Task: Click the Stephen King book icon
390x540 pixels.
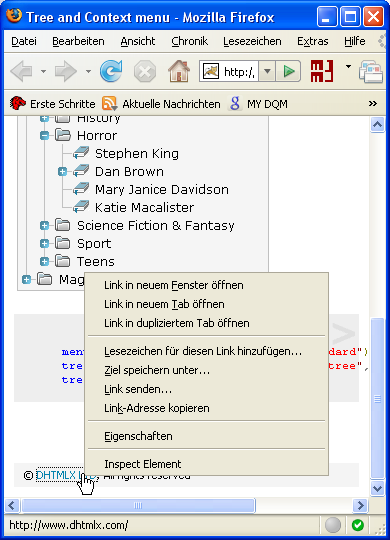Action: 81,153
